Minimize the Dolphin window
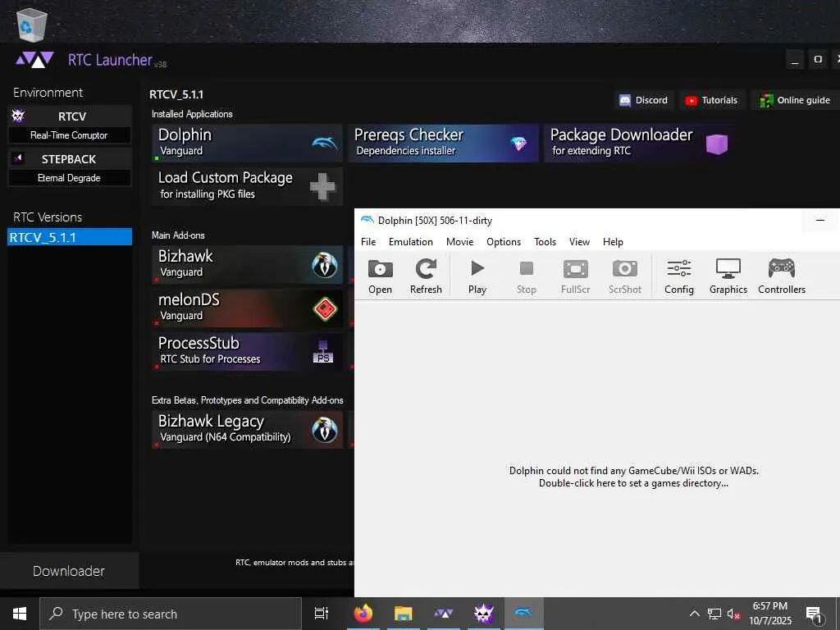The height and width of the screenshot is (630, 840). (820, 220)
